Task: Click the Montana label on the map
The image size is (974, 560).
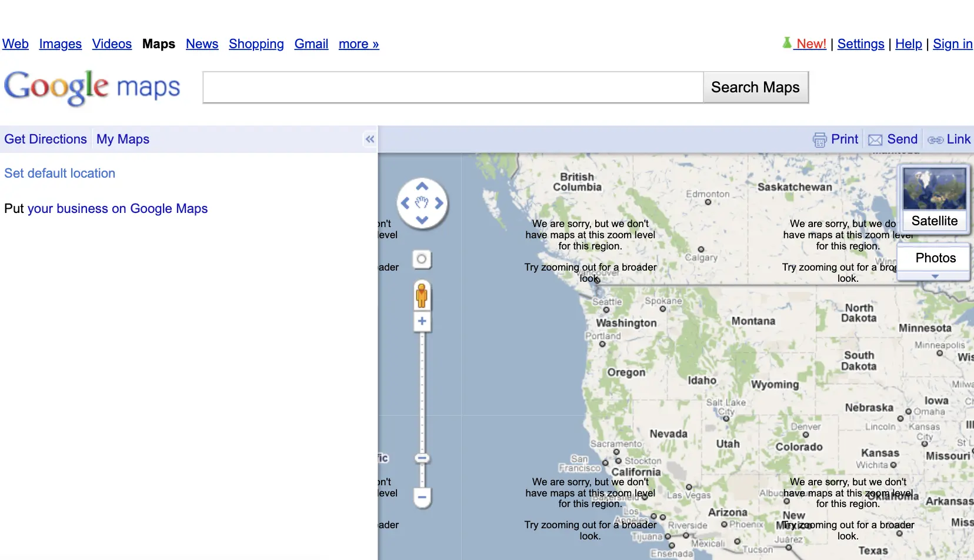Action: click(753, 321)
